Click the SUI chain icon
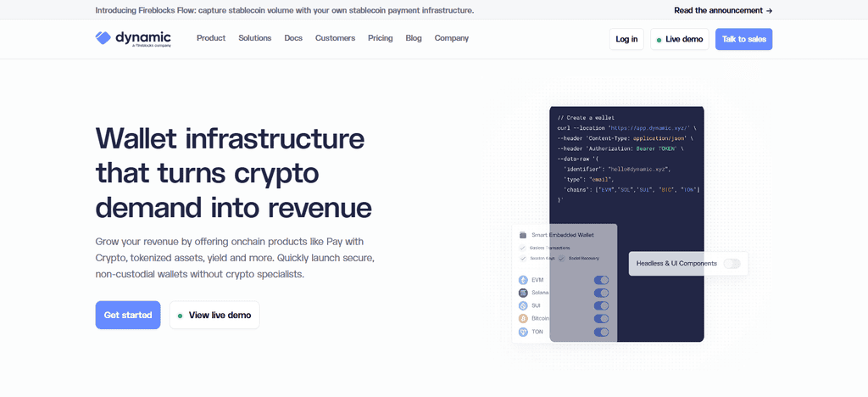This screenshot has height=397, width=868. 523,305
